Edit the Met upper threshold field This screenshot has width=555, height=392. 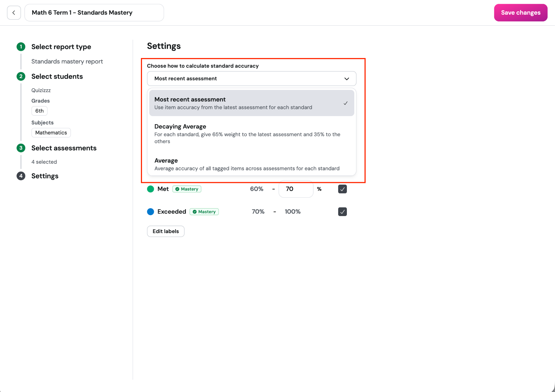click(296, 189)
